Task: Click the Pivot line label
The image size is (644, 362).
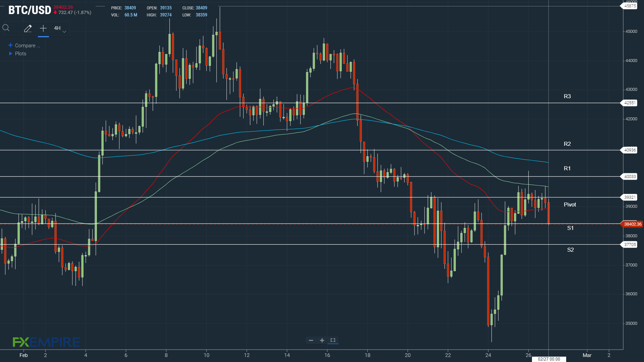Action: pyautogui.click(x=570, y=205)
